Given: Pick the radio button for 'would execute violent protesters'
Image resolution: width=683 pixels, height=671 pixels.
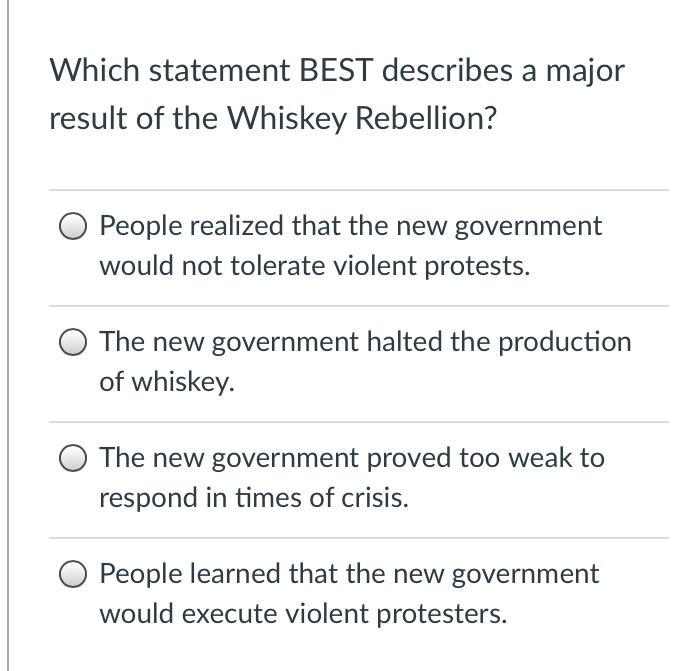Looking at the screenshot, I should click(x=73, y=574).
